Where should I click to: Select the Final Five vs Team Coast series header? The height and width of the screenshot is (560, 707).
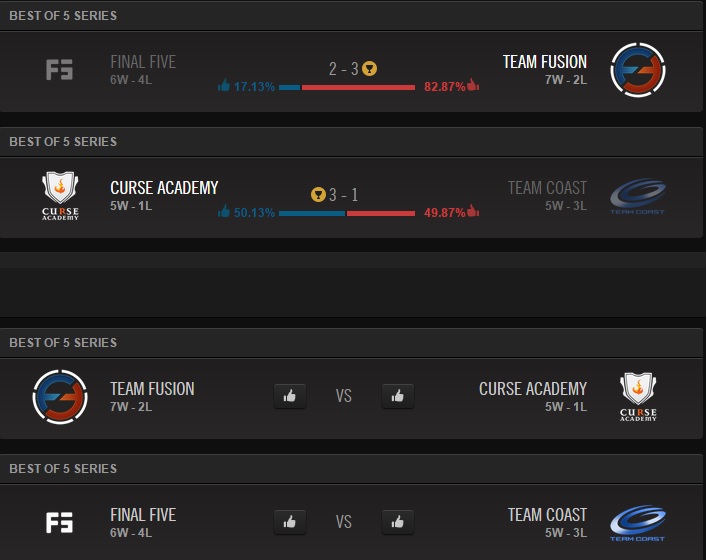click(351, 469)
